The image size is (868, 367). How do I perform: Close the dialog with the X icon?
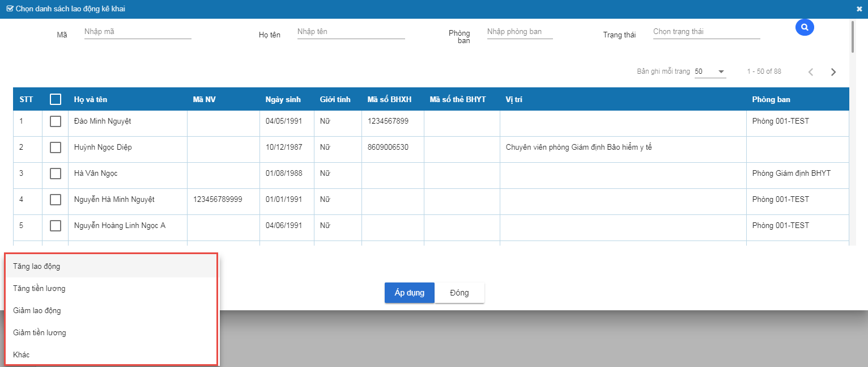click(860, 9)
